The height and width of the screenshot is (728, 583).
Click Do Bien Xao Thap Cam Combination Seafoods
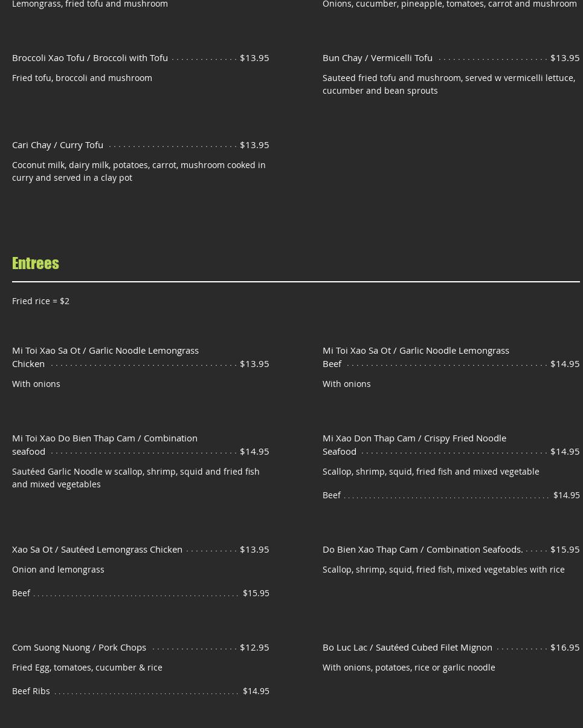point(423,549)
